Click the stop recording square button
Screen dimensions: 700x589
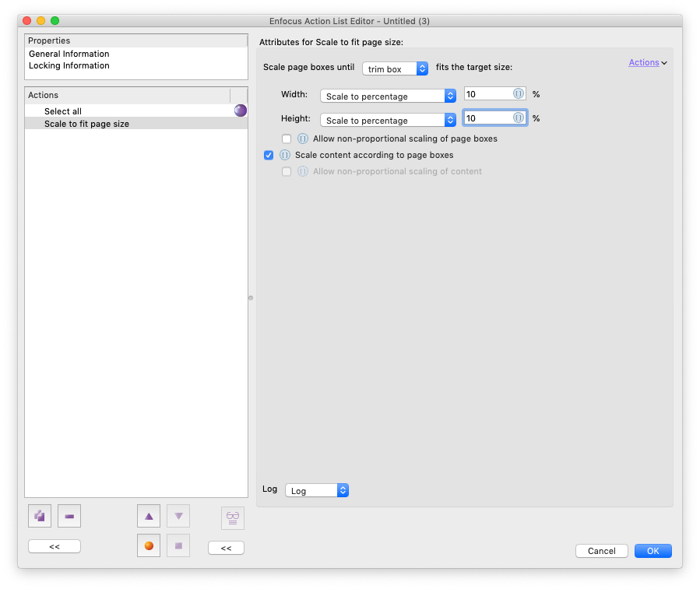click(x=178, y=545)
